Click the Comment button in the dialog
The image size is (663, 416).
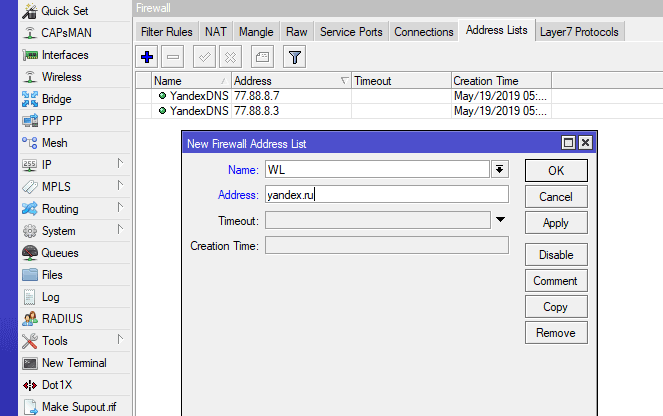point(556,281)
